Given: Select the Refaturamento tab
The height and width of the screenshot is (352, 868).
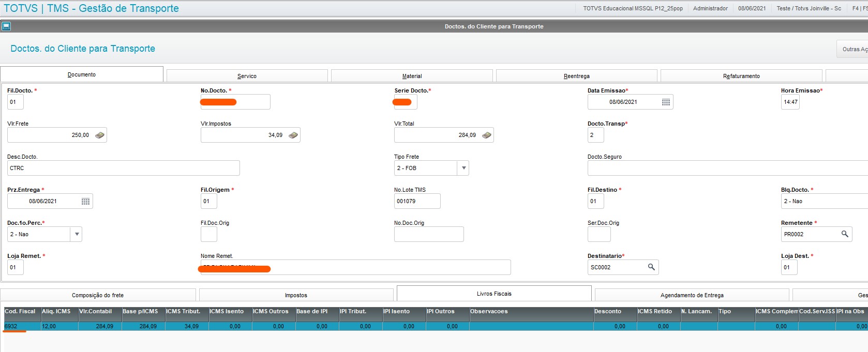Looking at the screenshot, I should click(x=741, y=76).
